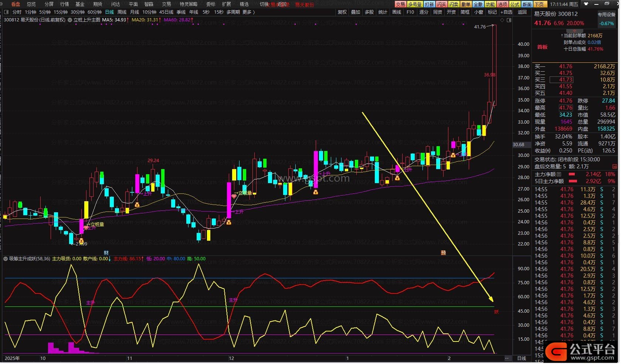Open the 行情 menu

(x=64, y=4)
